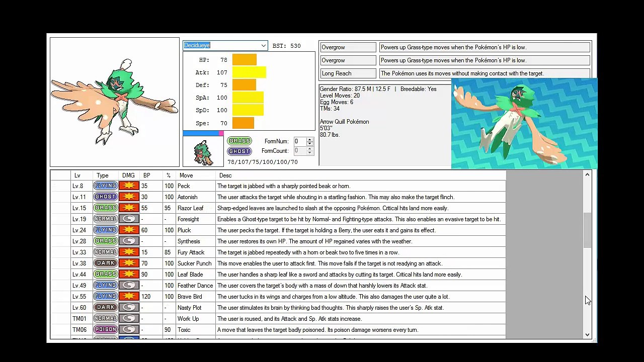Click the GHOST type badge beside the mini sprite

239,151
